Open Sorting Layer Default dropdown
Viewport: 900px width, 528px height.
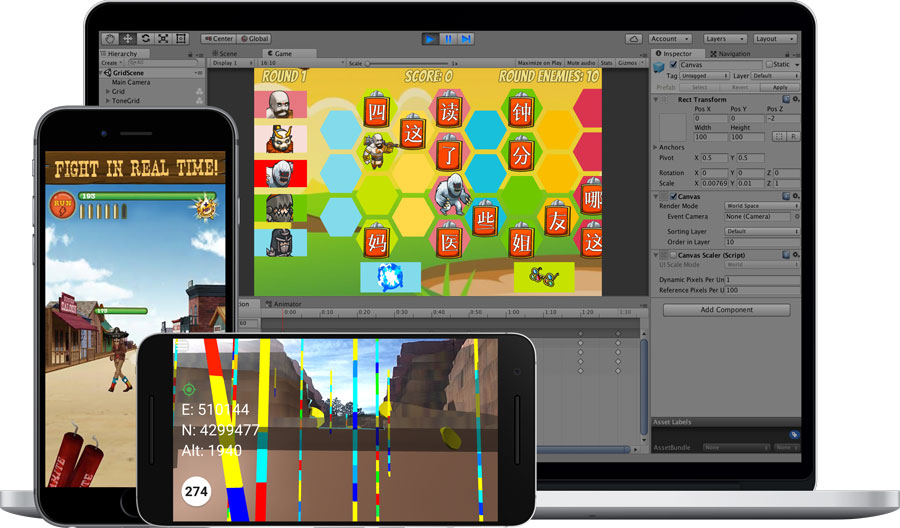pos(762,231)
